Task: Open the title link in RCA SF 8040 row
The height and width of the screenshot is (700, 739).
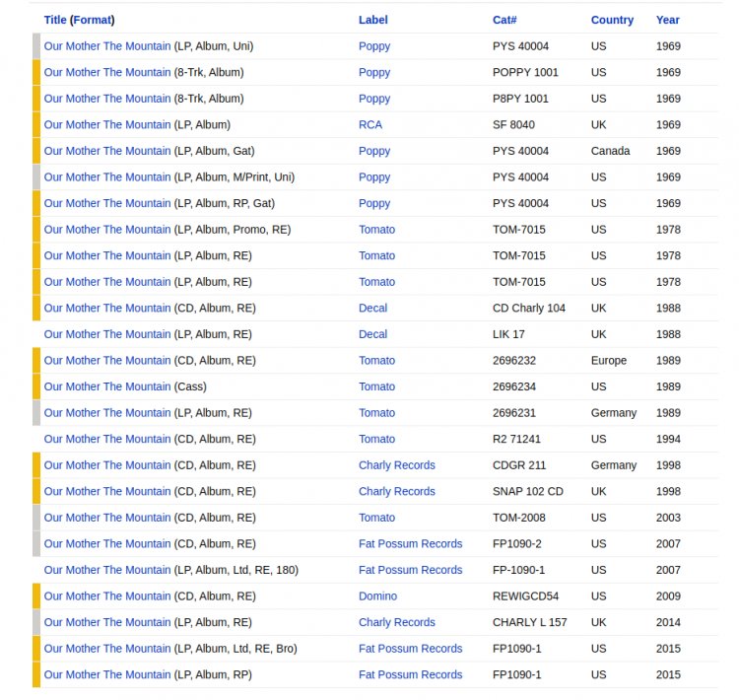Action: click(x=107, y=124)
